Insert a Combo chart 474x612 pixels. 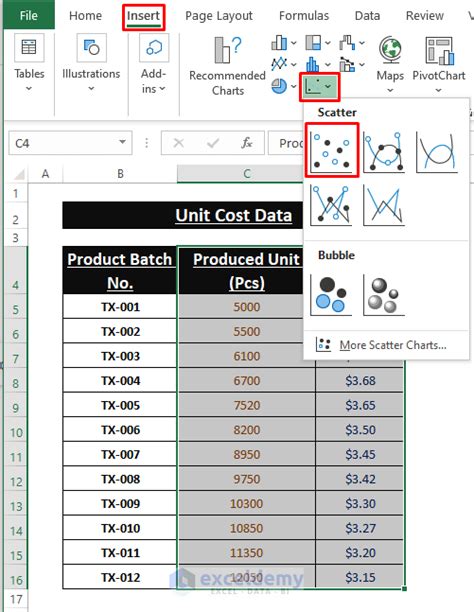347,64
